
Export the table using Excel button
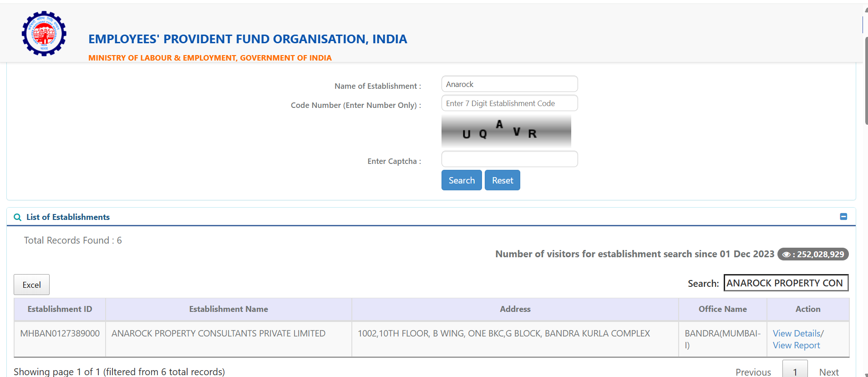31,285
